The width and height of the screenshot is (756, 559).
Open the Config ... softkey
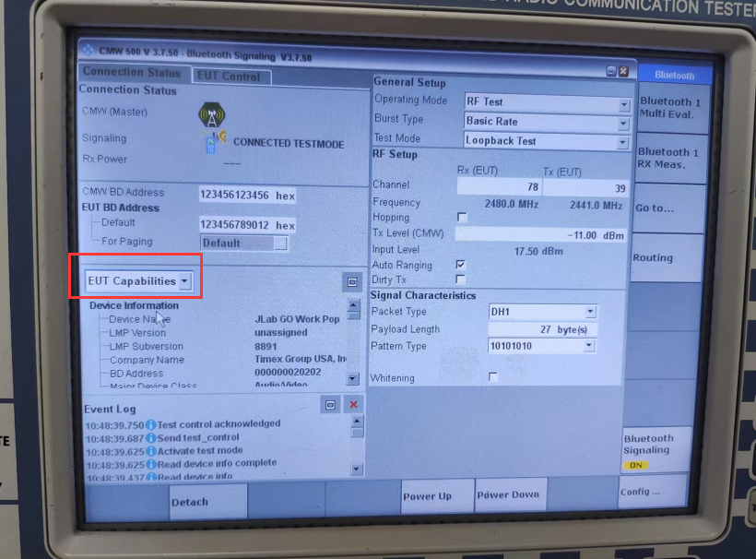pos(654,492)
